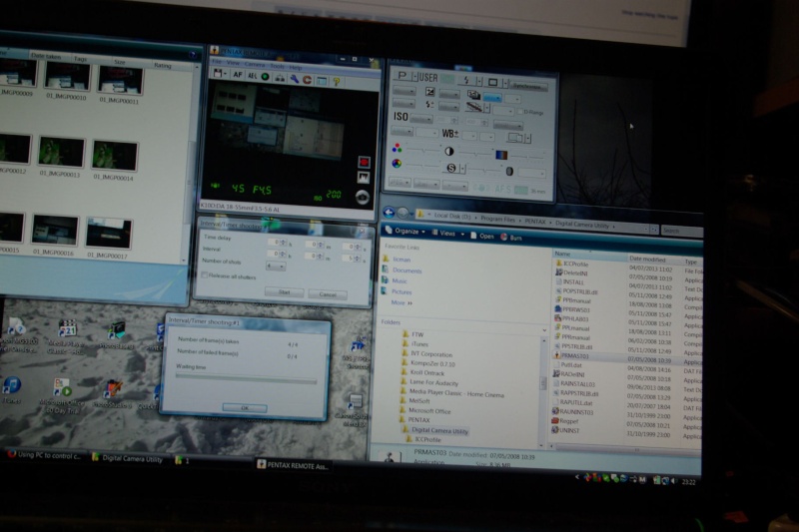Collapse the Folders pane chevron

pyautogui.click(x=543, y=330)
